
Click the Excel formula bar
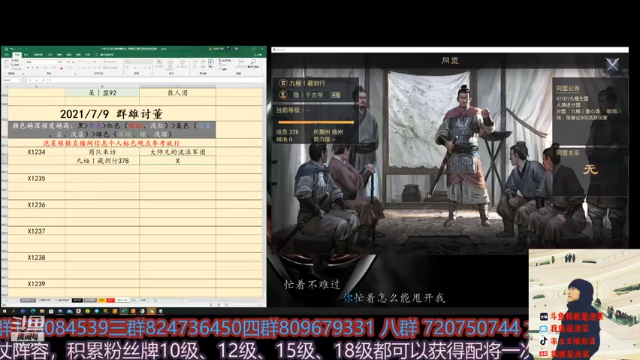click(155, 80)
